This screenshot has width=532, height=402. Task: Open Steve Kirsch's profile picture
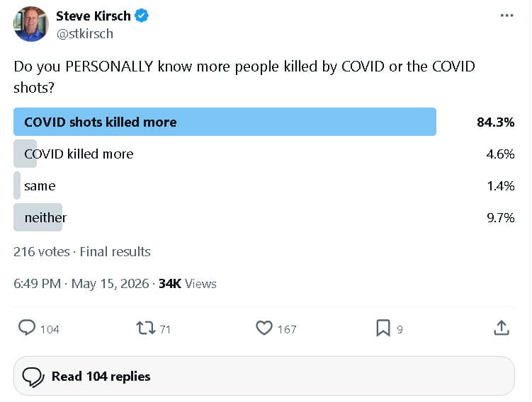point(31,24)
